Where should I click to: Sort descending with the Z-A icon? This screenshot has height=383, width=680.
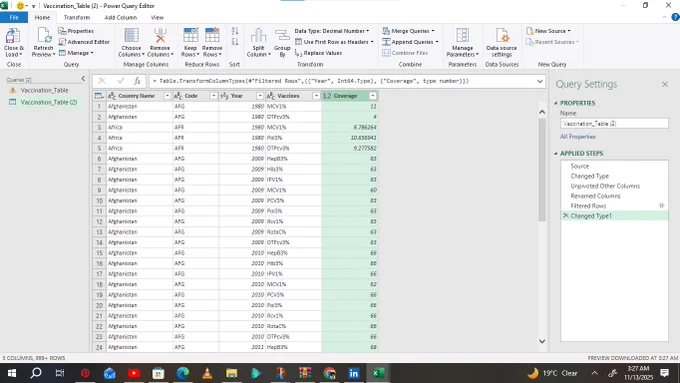[235, 42]
